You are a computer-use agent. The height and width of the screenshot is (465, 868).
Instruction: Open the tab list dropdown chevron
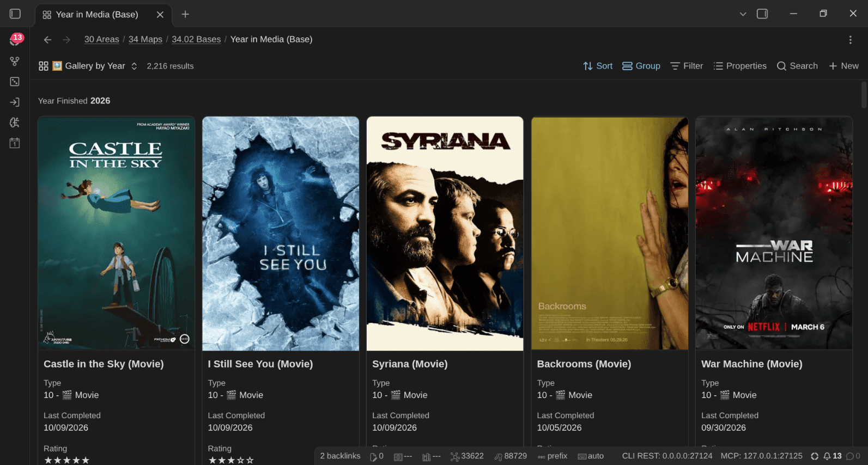coord(743,14)
